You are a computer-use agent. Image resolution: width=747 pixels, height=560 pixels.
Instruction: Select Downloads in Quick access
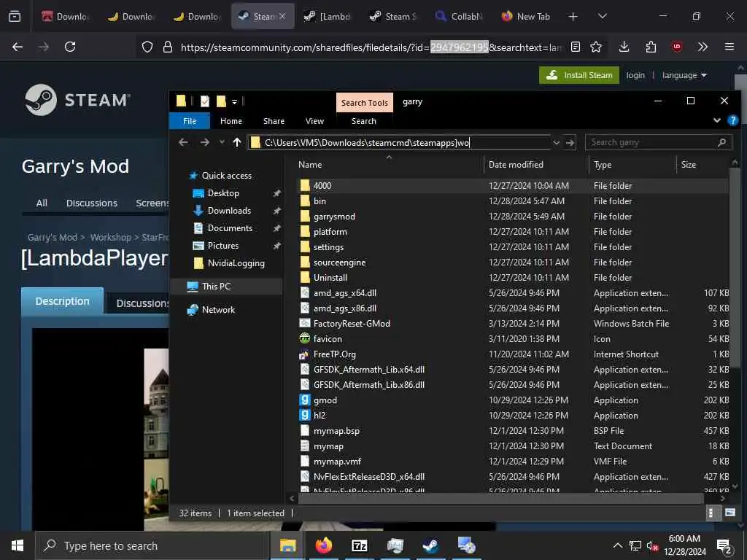point(229,211)
